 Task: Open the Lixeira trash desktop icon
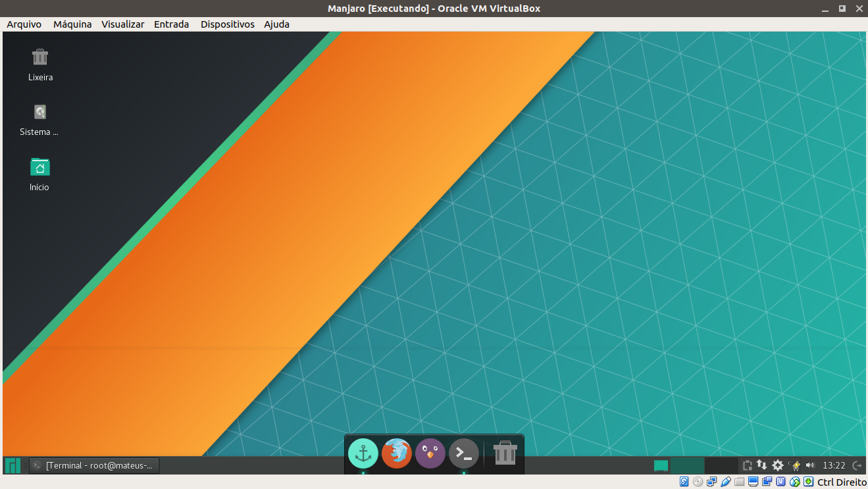click(40, 57)
